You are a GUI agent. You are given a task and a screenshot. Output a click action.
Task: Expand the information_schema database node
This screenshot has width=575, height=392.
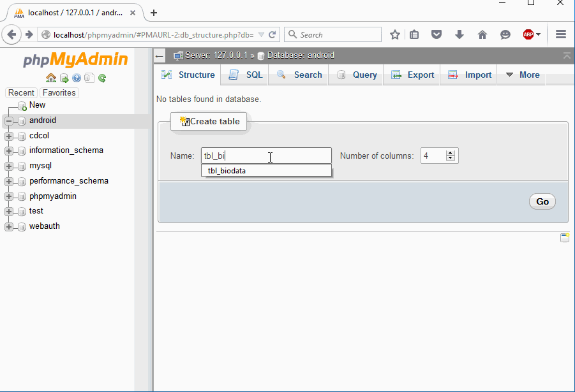pos(9,151)
